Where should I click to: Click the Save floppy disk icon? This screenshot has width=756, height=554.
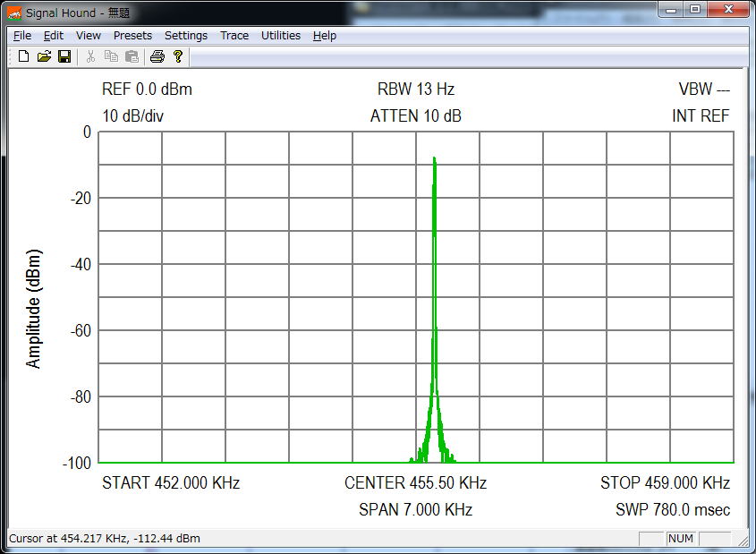click(64, 56)
